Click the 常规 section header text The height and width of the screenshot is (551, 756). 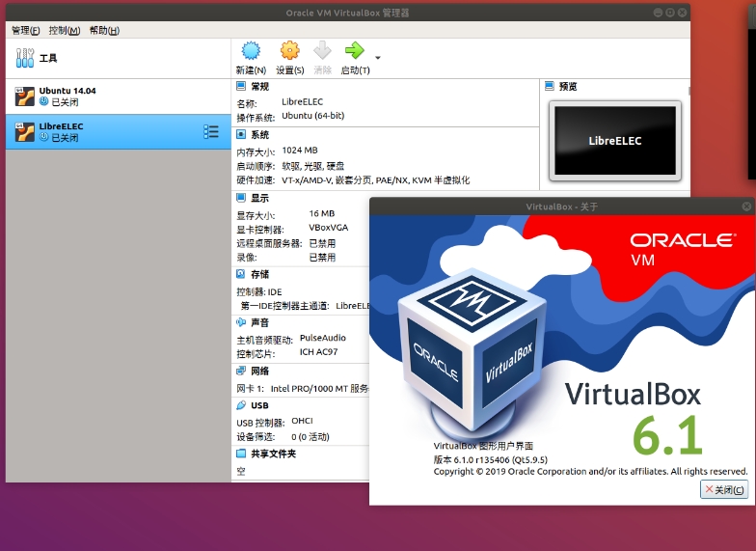[x=260, y=87]
